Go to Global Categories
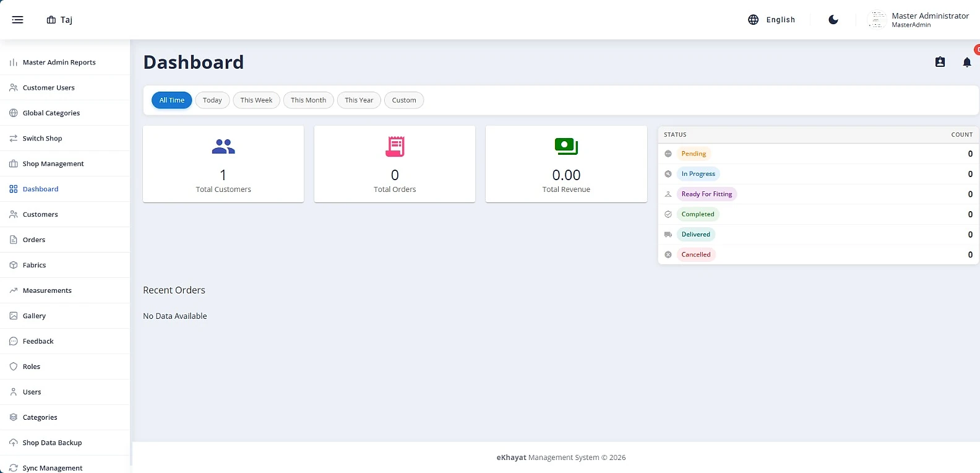The height and width of the screenshot is (473, 980). pos(65,113)
